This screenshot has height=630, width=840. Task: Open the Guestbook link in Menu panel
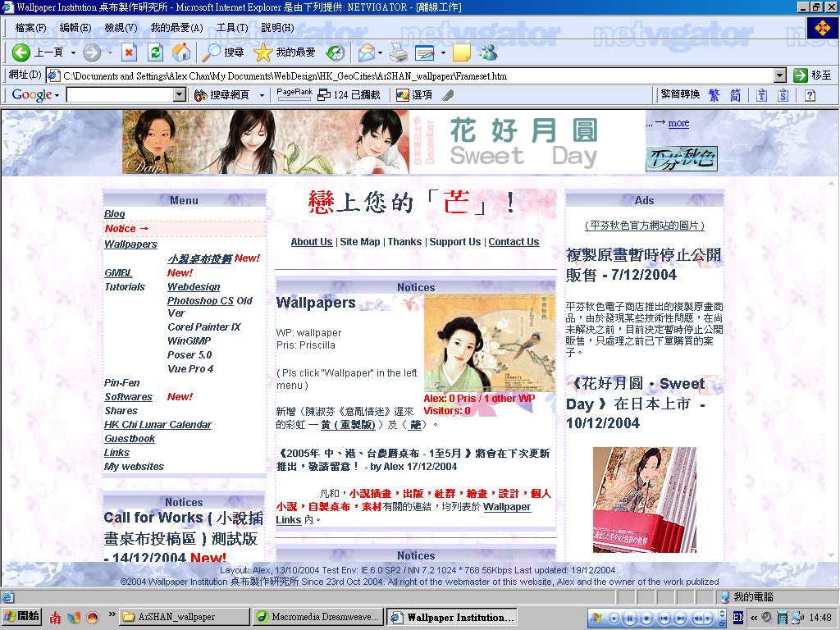130,438
